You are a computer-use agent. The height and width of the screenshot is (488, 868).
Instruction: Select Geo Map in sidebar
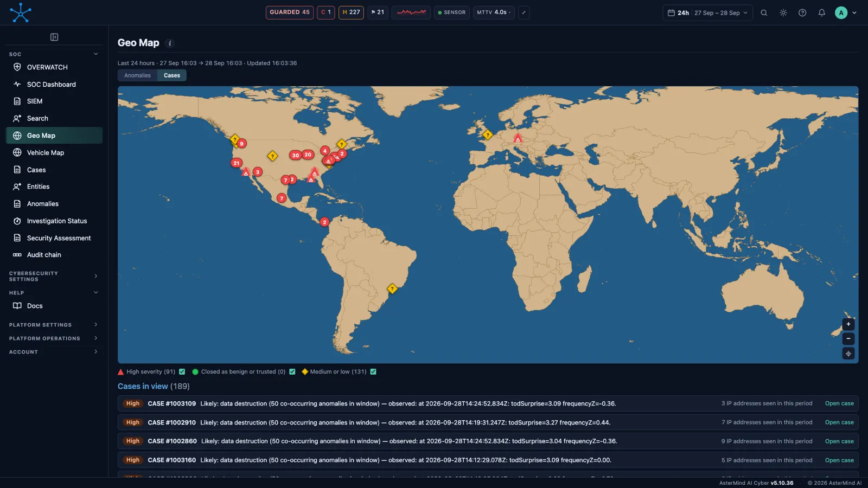[x=54, y=136]
